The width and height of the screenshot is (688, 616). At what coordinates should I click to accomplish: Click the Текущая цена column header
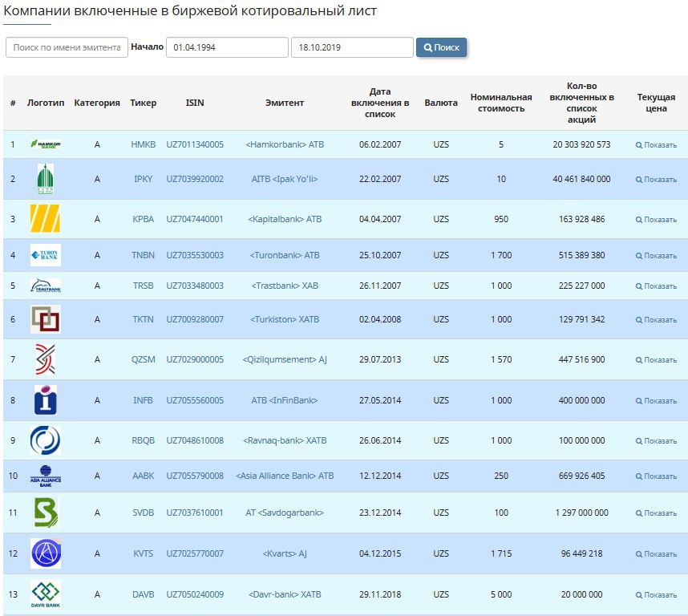pos(657,103)
